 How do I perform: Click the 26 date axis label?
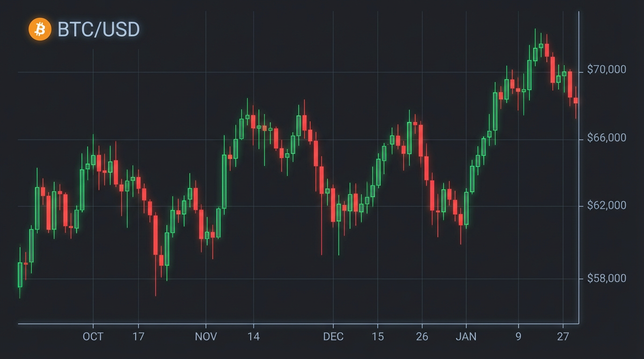coord(422,337)
